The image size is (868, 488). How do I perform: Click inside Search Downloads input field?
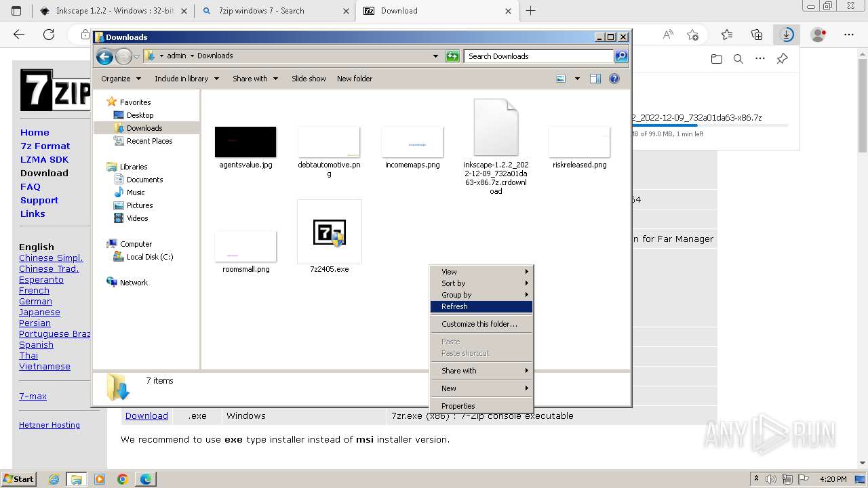tap(539, 56)
